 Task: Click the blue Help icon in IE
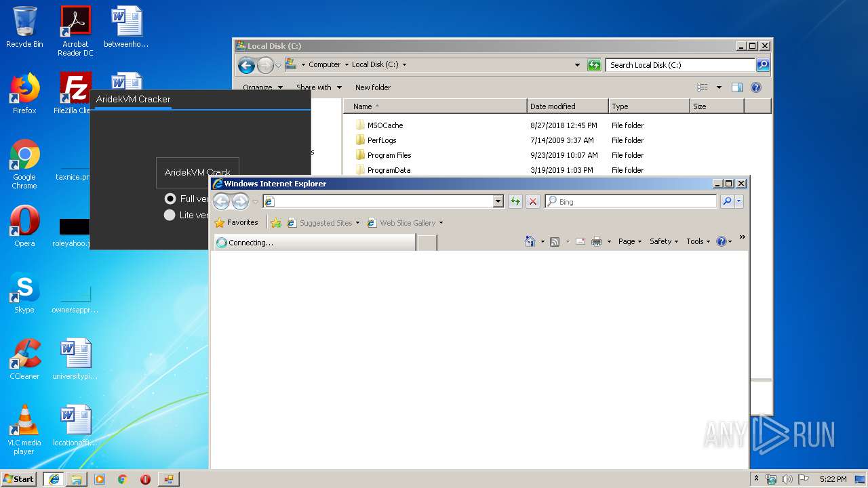point(722,241)
